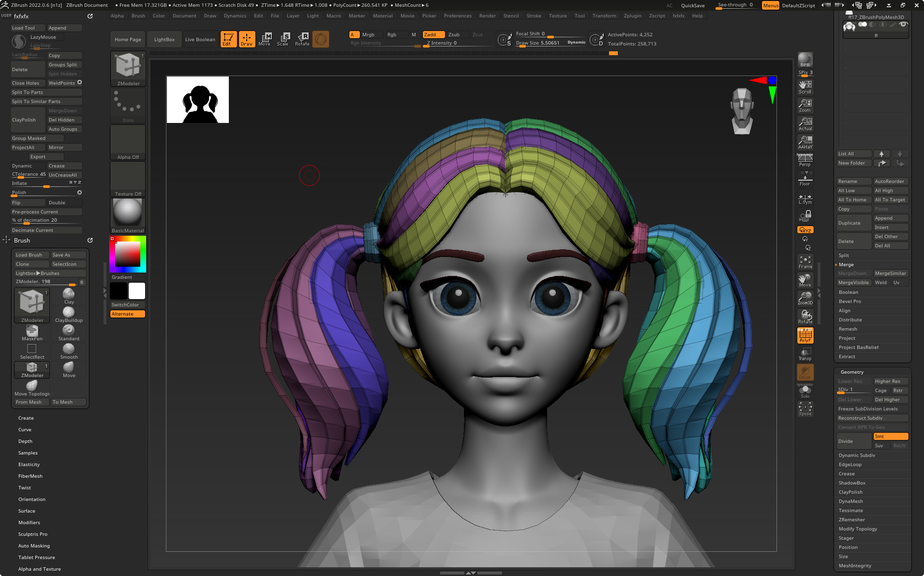
Task: Select the Move Topological brush
Action: (x=32, y=388)
